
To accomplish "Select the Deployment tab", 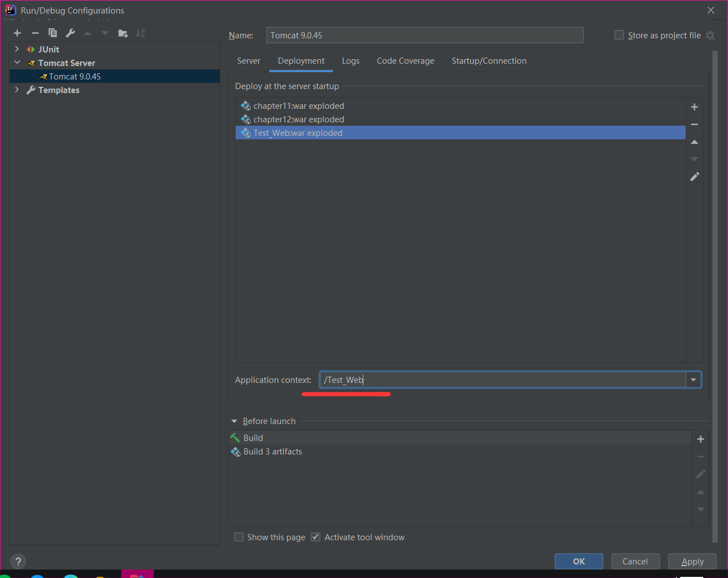I will (x=301, y=61).
